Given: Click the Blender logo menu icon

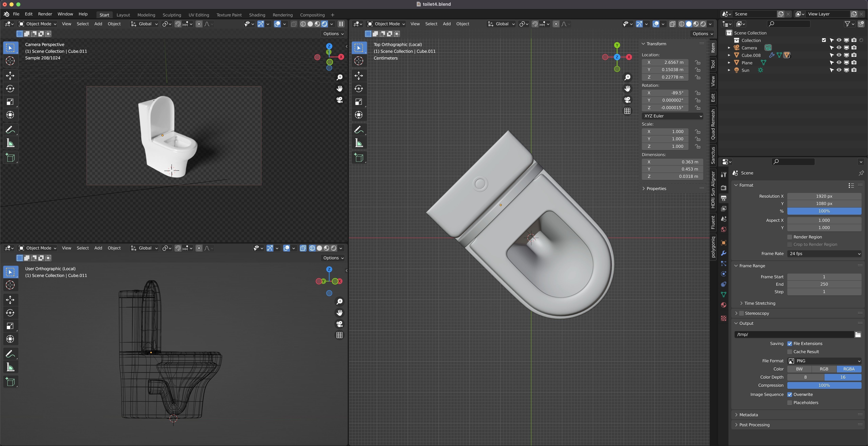Looking at the screenshot, I should pos(6,14).
